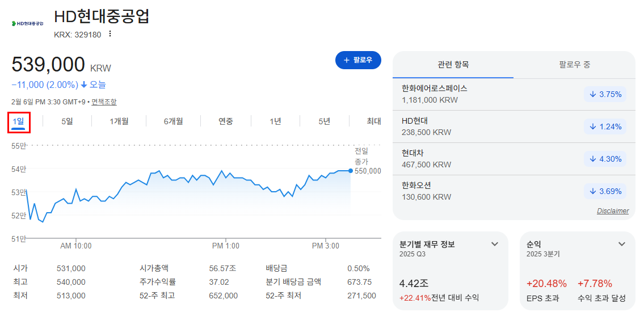Screen dimensions: 644x312
Task: Select the 연중 time range tab
Action: coord(226,121)
